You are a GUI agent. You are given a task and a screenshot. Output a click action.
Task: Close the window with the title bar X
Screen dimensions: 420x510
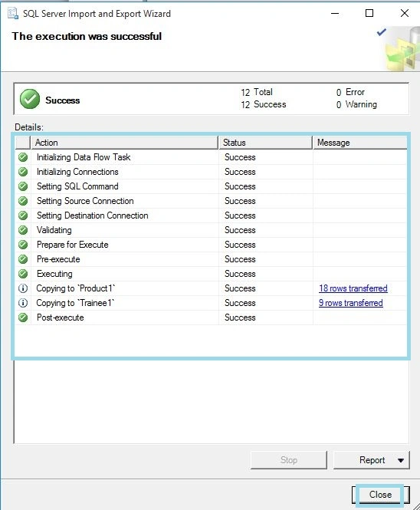405,13
